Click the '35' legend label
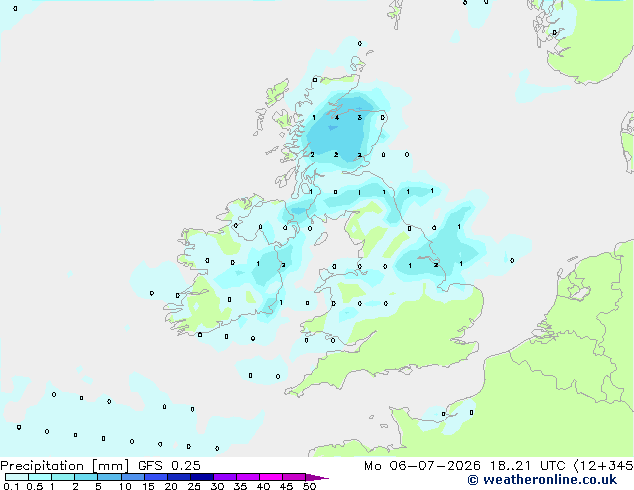The width and height of the screenshot is (634, 490). [x=240, y=486]
